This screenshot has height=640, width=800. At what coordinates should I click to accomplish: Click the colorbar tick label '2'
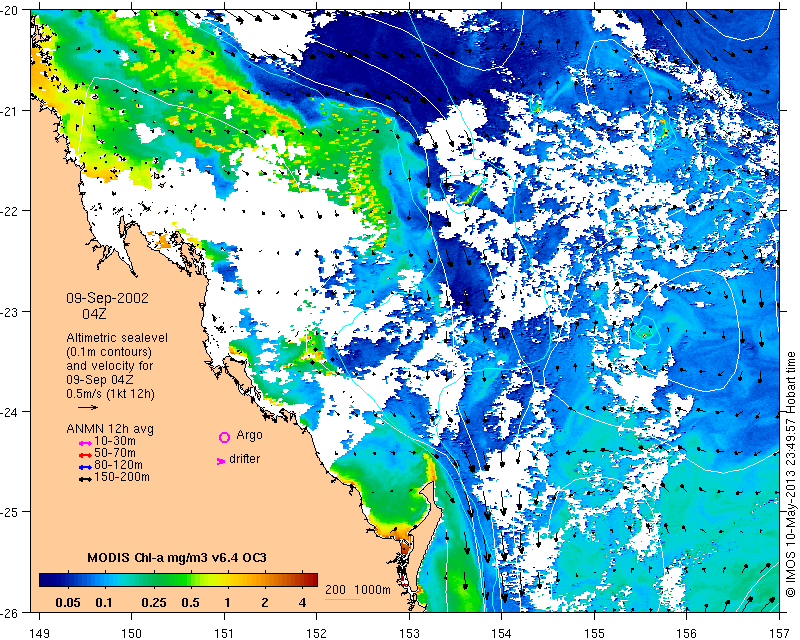click(265, 603)
